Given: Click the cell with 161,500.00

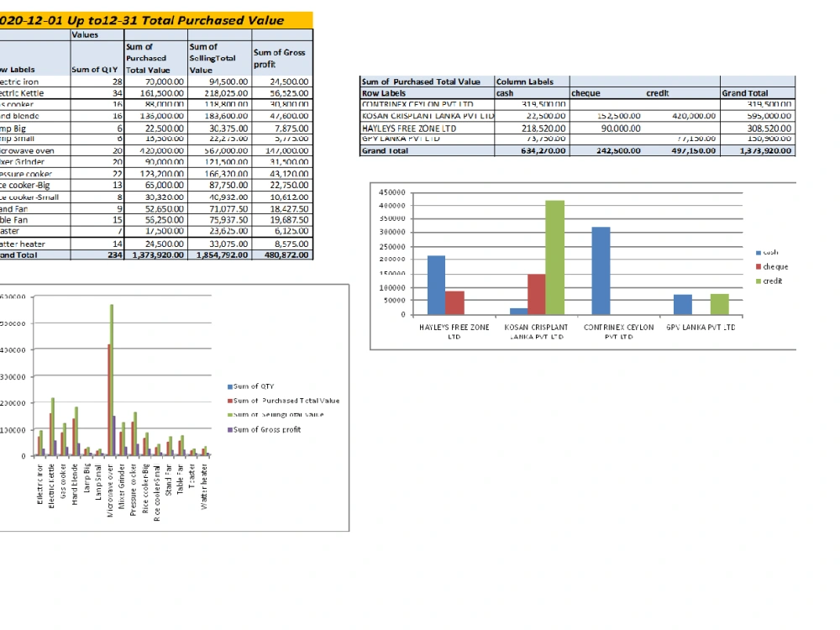Looking at the screenshot, I should (156, 93).
